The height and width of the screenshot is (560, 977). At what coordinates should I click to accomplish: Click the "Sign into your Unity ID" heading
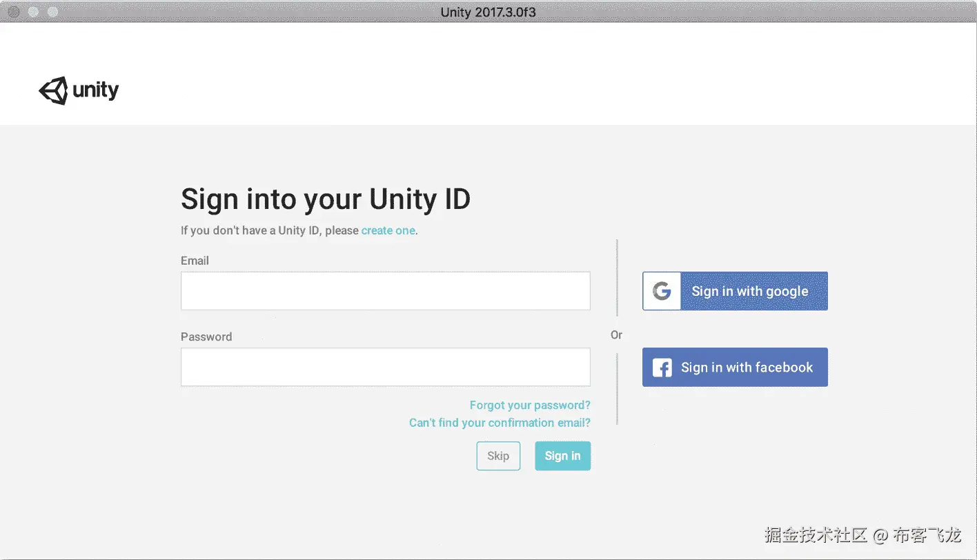[x=325, y=199]
